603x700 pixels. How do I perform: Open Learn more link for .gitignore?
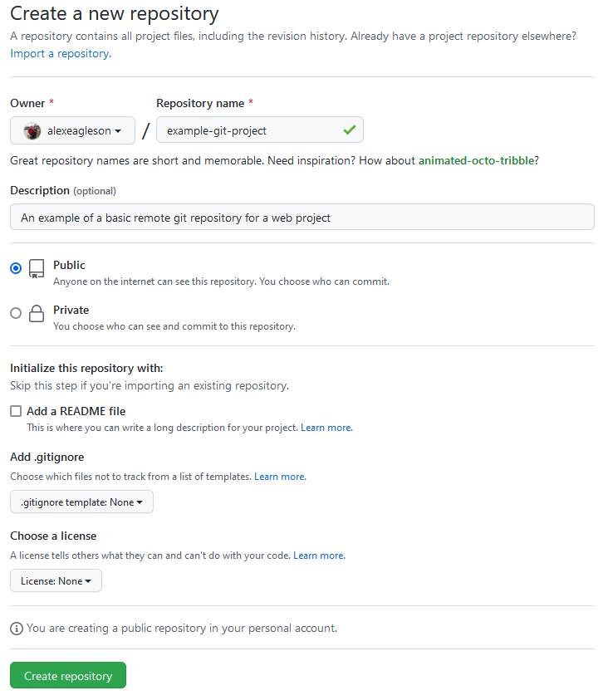click(x=280, y=477)
